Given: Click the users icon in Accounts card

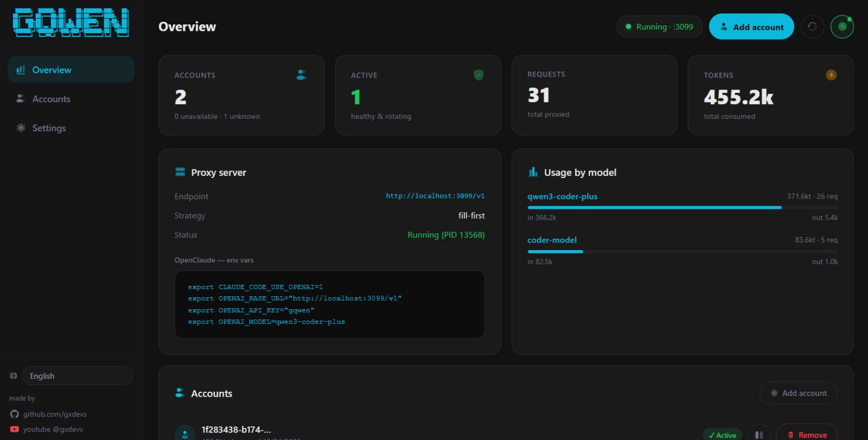Looking at the screenshot, I should tap(302, 75).
